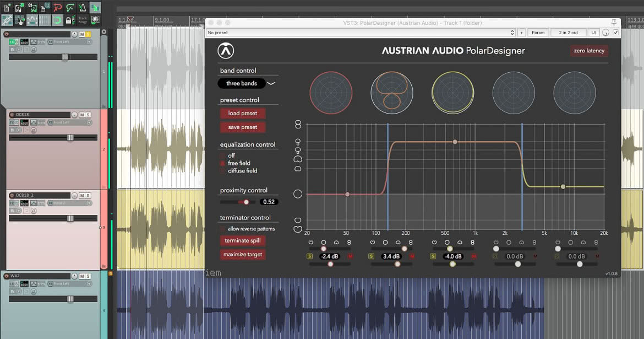This screenshot has height=339, width=644.
Task: Expand the 'three bands' band selector chevron
Action: [x=271, y=83]
